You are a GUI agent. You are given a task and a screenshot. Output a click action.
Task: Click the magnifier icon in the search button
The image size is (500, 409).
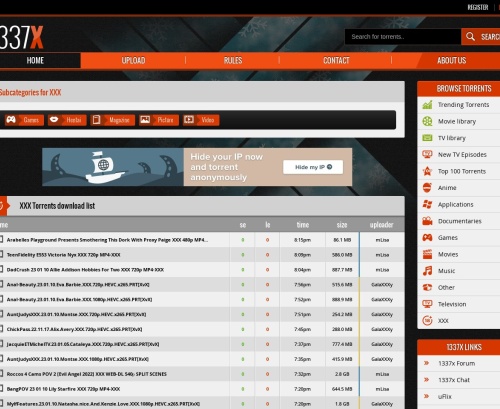pos(470,36)
